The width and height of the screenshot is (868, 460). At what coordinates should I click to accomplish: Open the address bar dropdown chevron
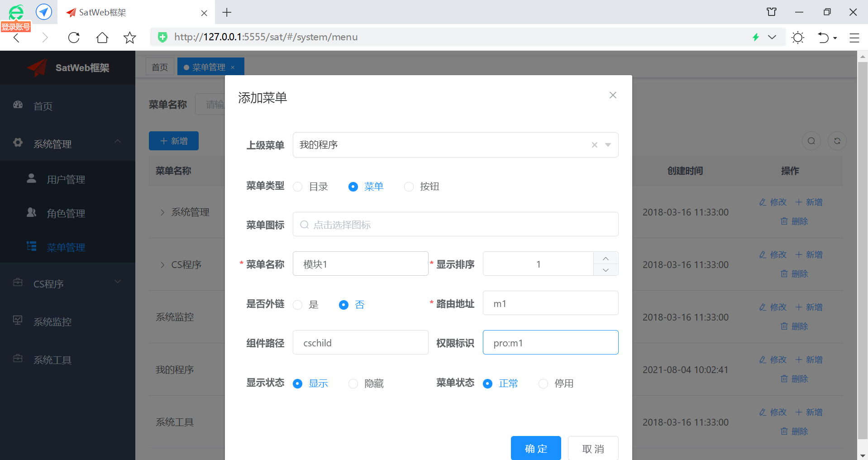[x=772, y=37]
